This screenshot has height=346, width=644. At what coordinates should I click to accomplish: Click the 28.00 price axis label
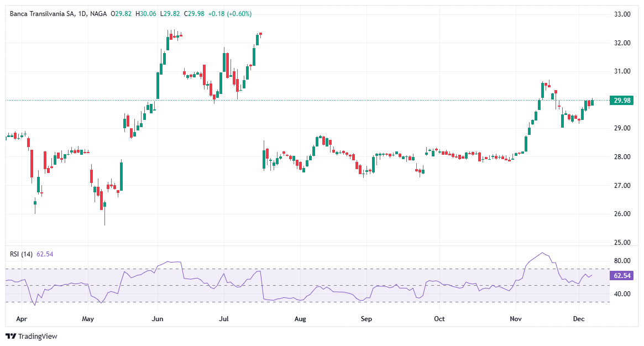(x=622, y=157)
